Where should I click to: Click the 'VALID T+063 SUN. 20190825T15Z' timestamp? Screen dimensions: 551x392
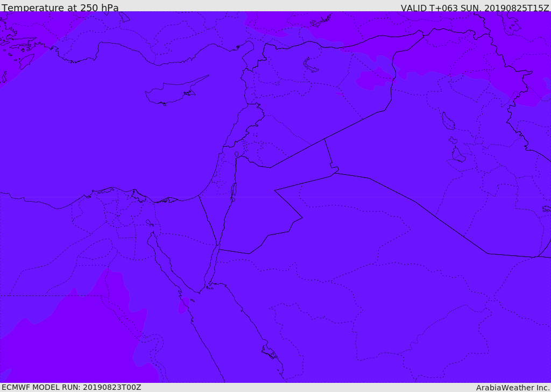pos(475,8)
